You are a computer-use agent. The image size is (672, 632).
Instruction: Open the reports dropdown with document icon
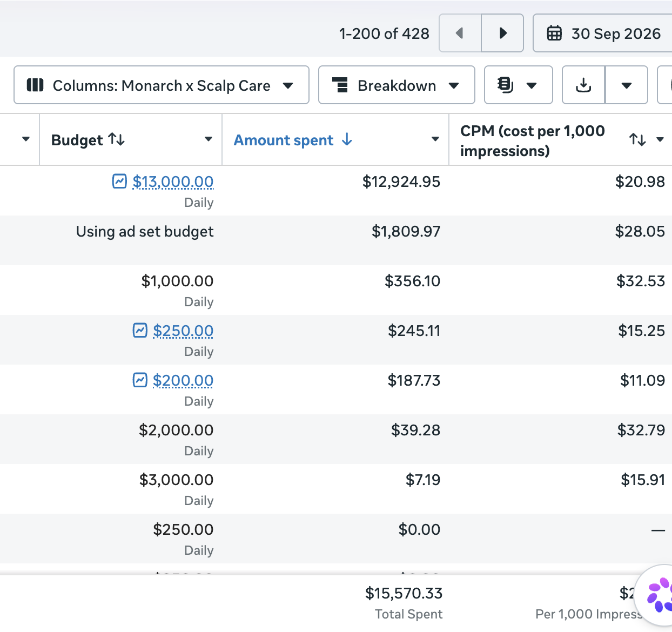(518, 85)
